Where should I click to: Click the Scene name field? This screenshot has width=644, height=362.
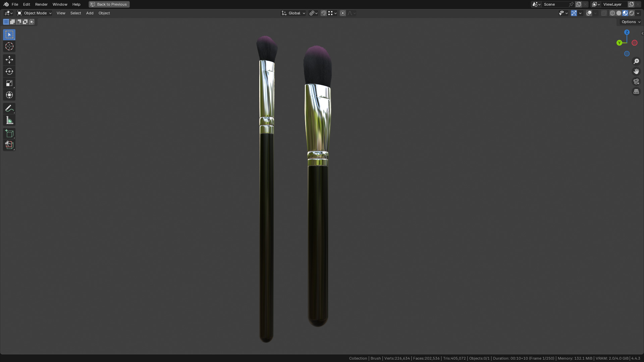tap(555, 4)
